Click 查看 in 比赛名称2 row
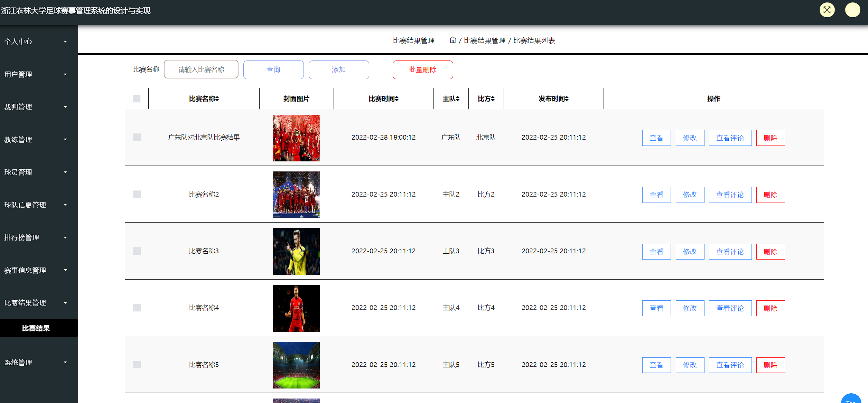Viewport: 868px width, 403px height. (x=656, y=195)
